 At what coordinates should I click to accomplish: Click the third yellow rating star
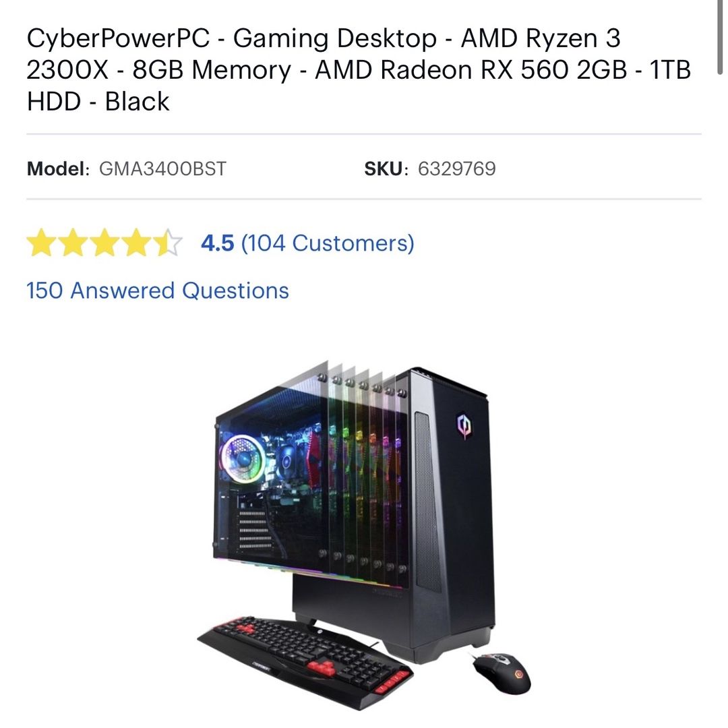tap(104, 243)
